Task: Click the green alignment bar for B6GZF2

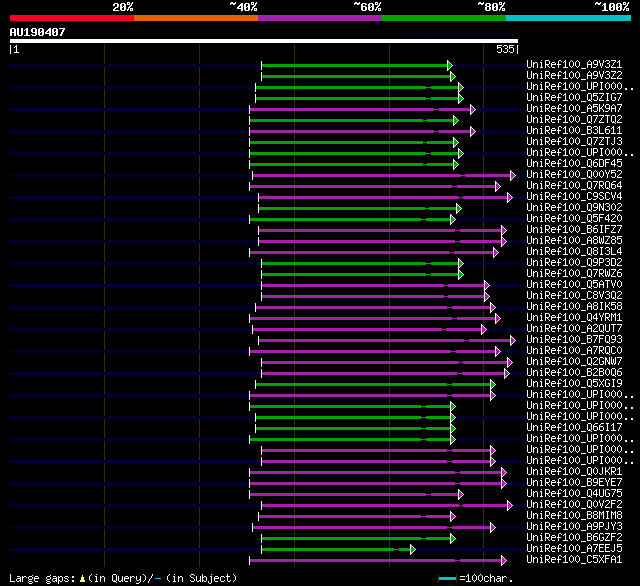Action: [356, 538]
